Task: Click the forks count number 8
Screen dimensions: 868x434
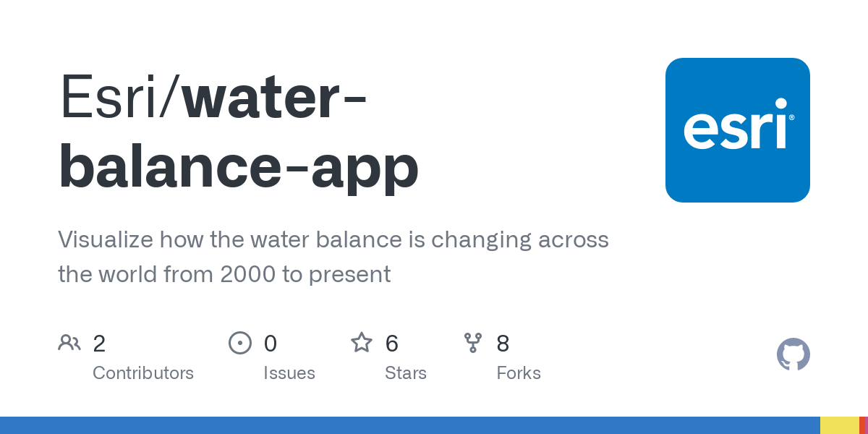Action: click(x=503, y=344)
